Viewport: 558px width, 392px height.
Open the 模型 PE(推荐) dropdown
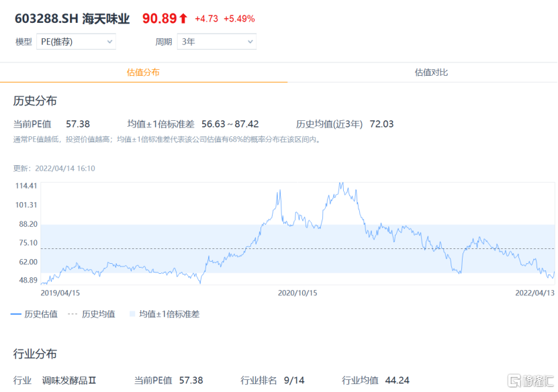76,42
